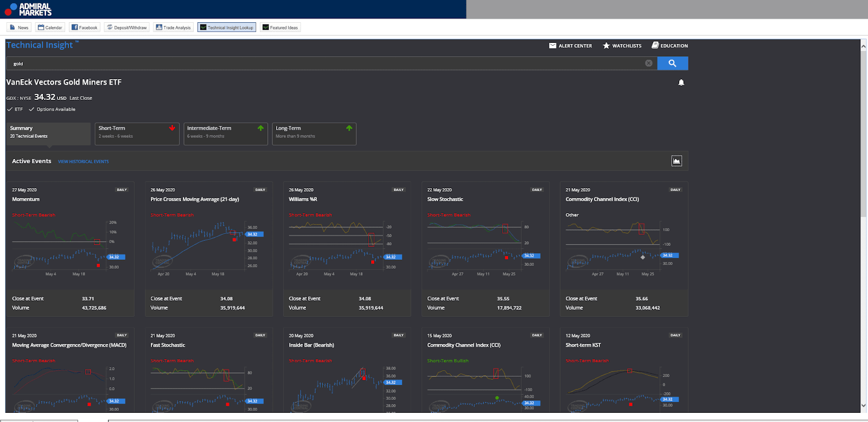Image resolution: width=868 pixels, height=422 pixels.
Task: Toggle chart view icon in Active Events
Action: 676,161
